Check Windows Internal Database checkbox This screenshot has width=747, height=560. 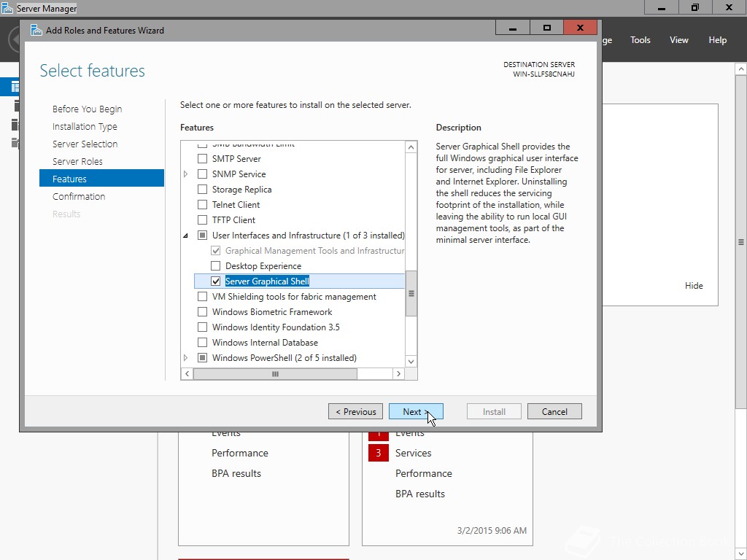pyautogui.click(x=203, y=342)
